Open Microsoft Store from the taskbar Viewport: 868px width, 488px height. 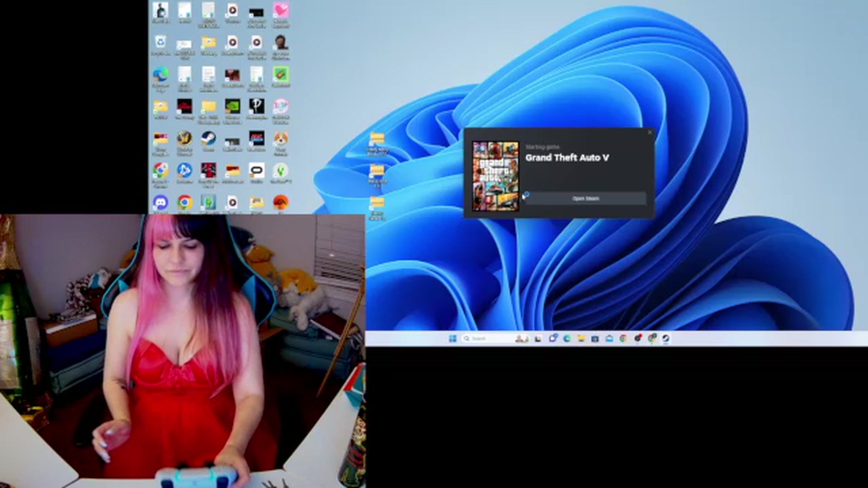coord(595,338)
